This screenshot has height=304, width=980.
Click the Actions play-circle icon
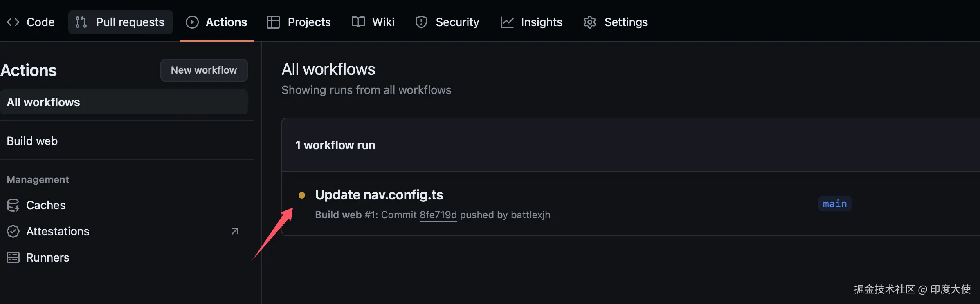[x=192, y=22]
